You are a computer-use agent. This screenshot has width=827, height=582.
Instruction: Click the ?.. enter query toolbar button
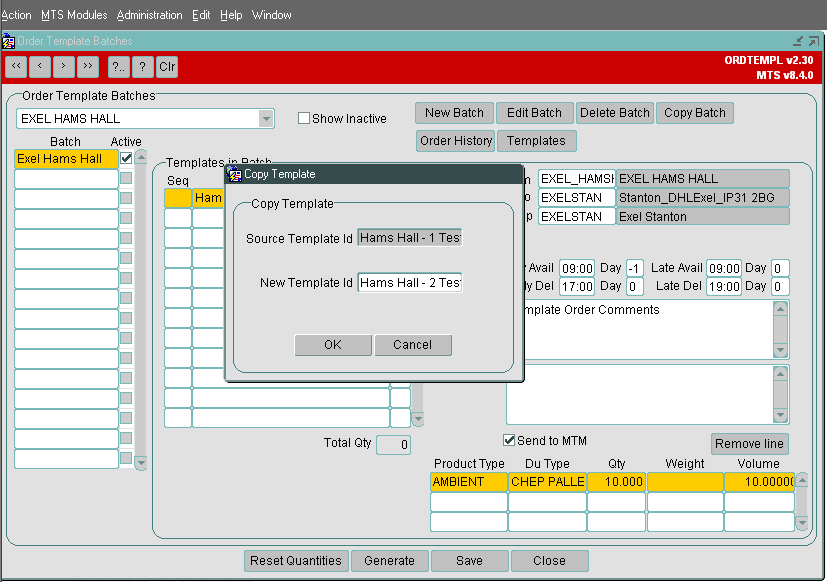click(119, 67)
